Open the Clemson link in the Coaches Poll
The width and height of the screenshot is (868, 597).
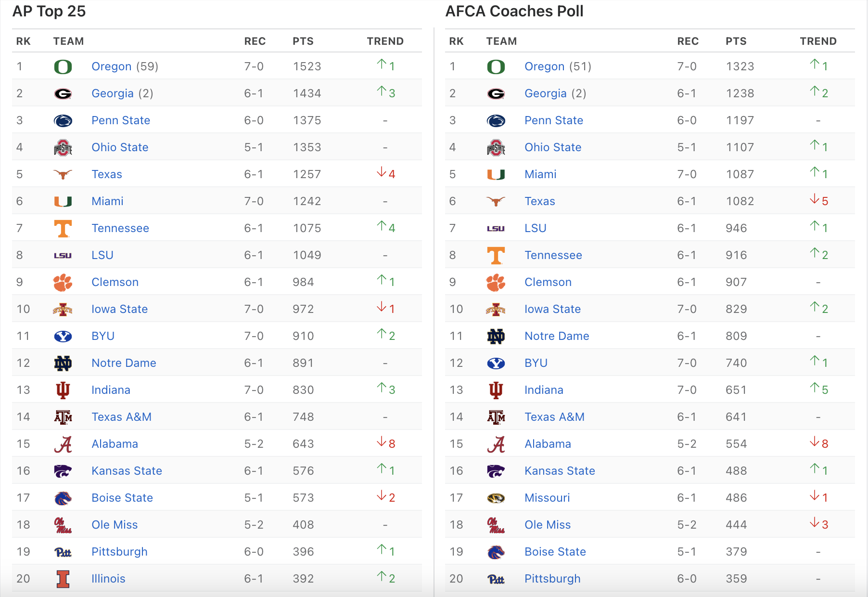(548, 282)
